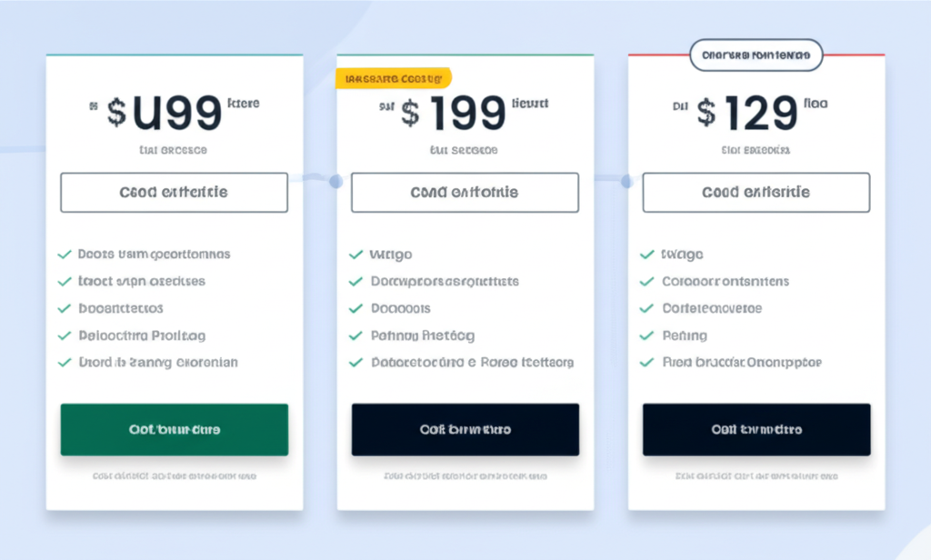Click the rounded pill label above the $129 card
931x560 pixels.
(756, 55)
